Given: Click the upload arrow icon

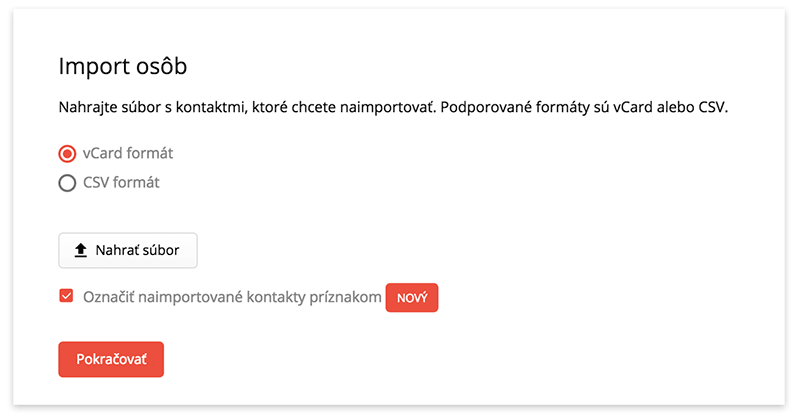Looking at the screenshot, I should [81, 251].
